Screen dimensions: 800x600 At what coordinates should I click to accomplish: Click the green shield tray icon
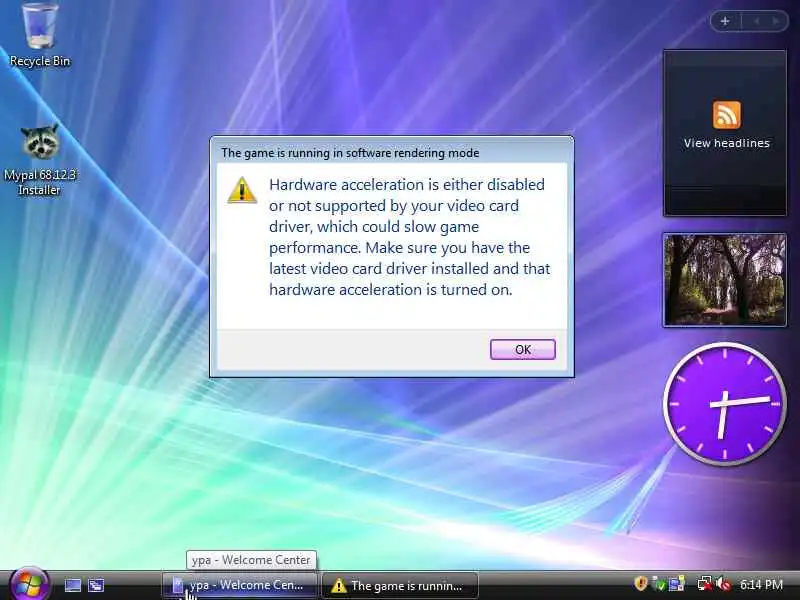(x=659, y=584)
